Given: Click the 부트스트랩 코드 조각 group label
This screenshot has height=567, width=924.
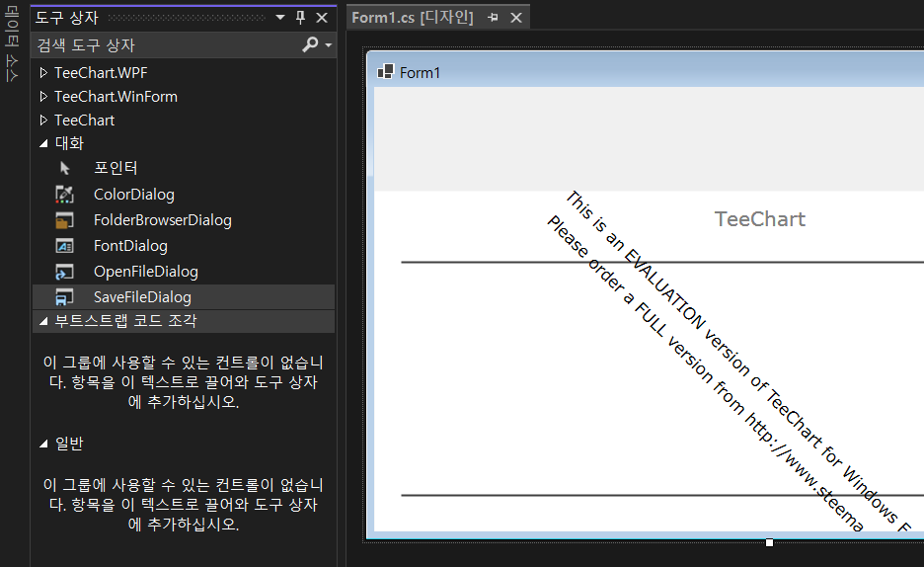Looking at the screenshot, I should click(125, 321).
